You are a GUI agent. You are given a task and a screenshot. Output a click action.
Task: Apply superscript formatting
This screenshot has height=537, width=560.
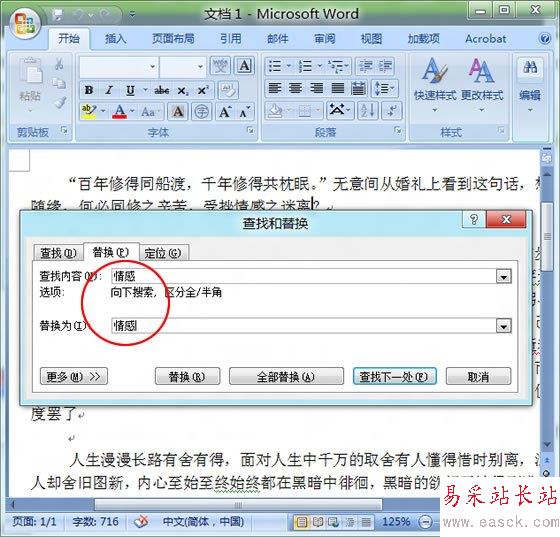point(203,90)
